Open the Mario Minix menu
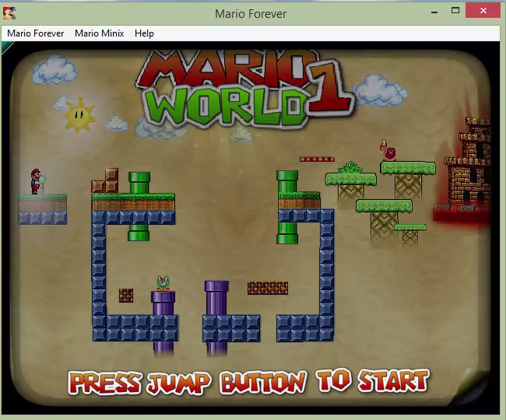 point(98,33)
